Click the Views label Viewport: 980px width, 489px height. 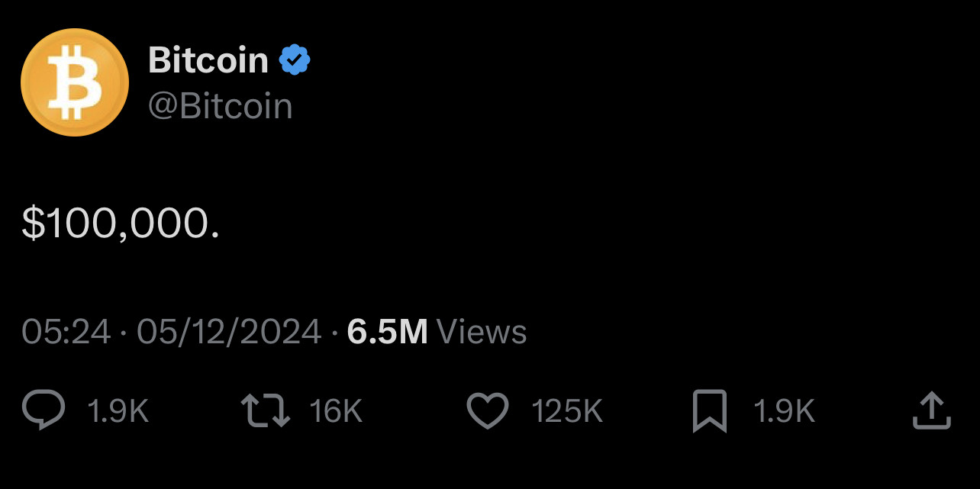pos(482,332)
